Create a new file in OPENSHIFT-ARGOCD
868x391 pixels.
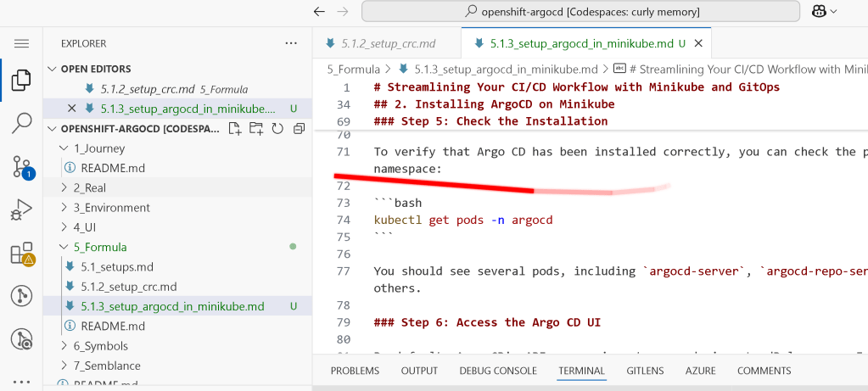[x=235, y=129]
